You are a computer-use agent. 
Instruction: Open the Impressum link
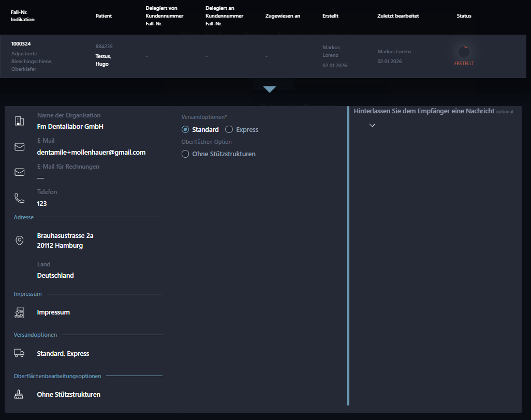tap(53, 312)
